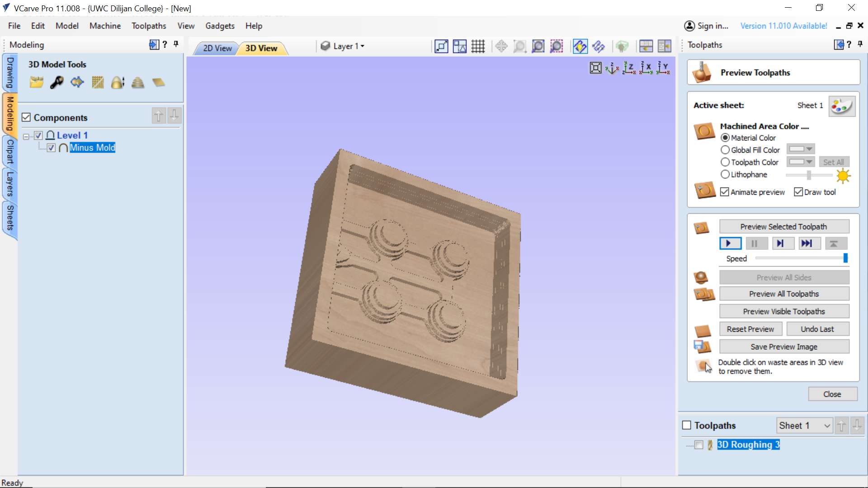Disable the Animate preview checkbox
This screenshot has height=488, width=868.
[725, 192]
